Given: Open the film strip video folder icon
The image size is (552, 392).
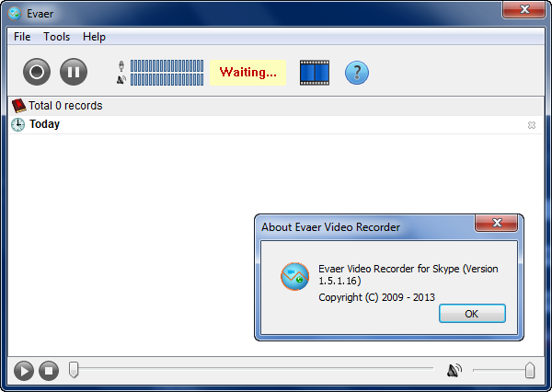Looking at the screenshot, I should tap(315, 73).
